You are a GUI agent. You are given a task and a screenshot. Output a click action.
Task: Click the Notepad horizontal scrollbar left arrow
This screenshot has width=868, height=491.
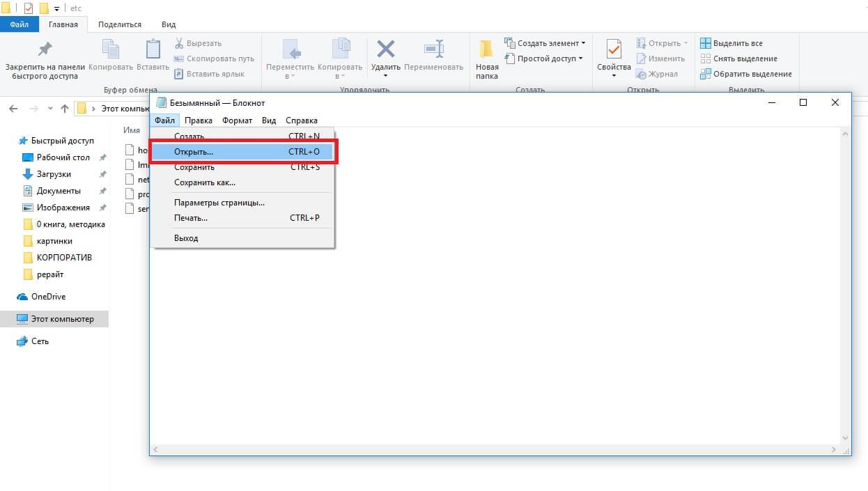(x=156, y=450)
